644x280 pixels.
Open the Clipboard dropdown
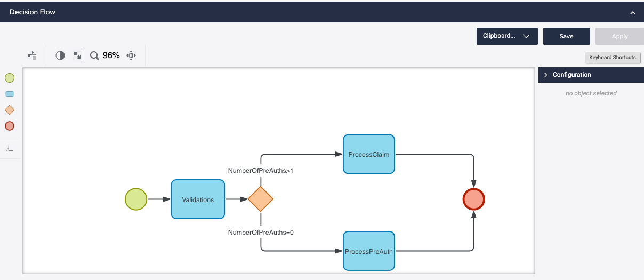(x=506, y=36)
